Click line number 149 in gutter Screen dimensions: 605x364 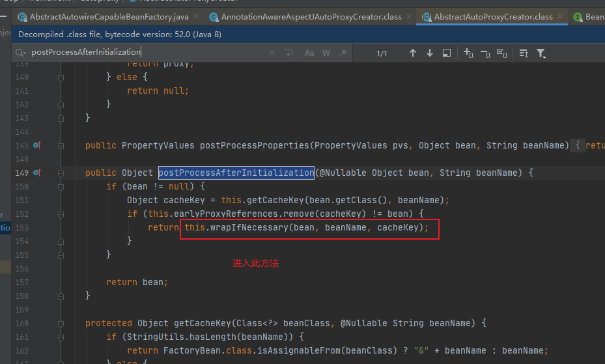coord(21,173)
